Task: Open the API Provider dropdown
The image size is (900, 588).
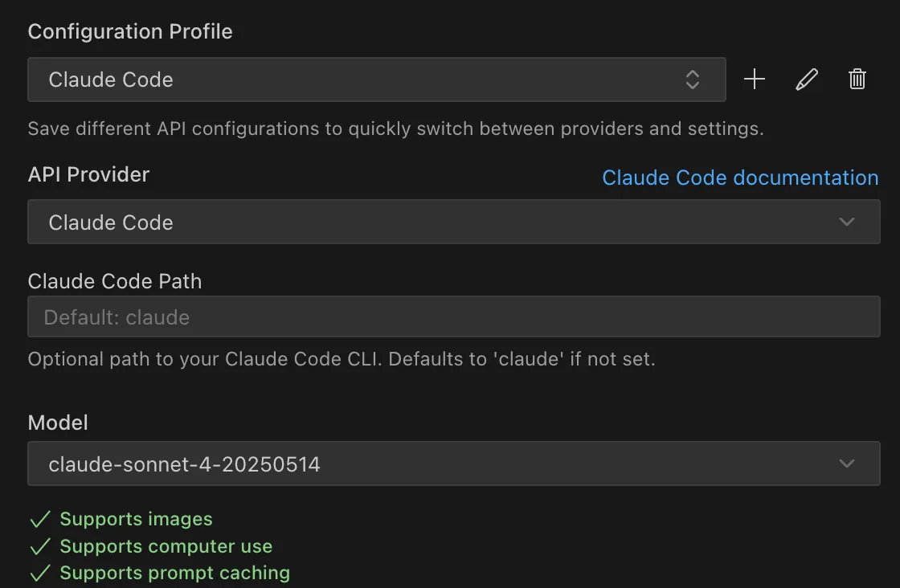Action: 453,222
